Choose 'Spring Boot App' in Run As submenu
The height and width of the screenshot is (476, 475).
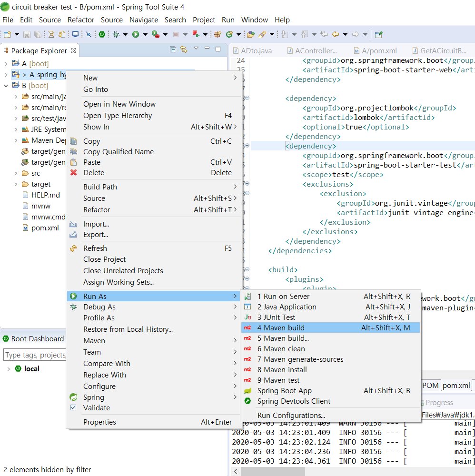[x=284, y=391]
